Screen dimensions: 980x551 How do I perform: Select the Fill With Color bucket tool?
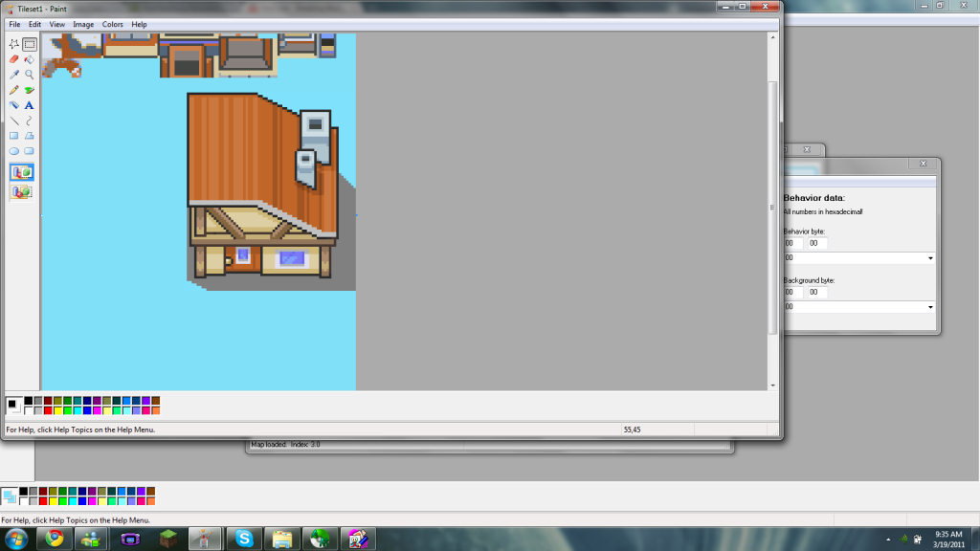click(x=30, y=59)
